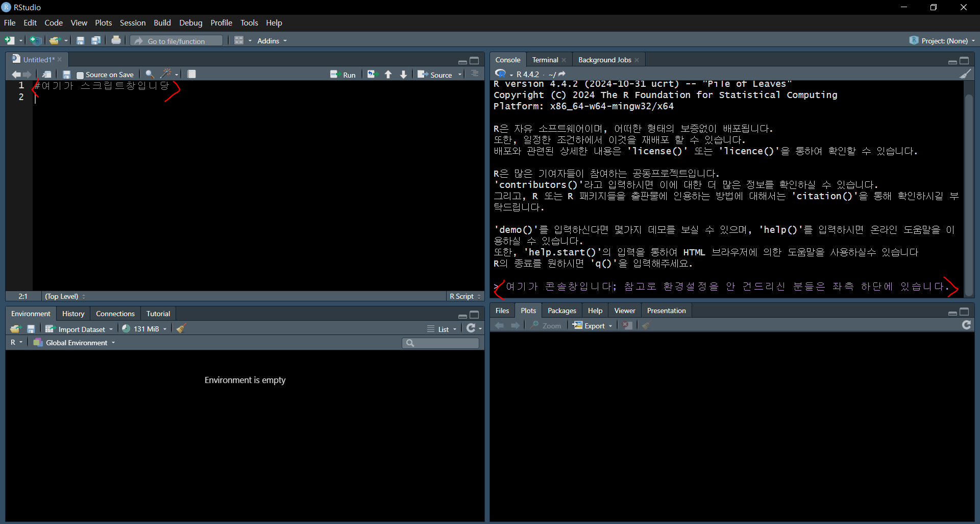
Task: Open the Tools menu
Action: 249,23
